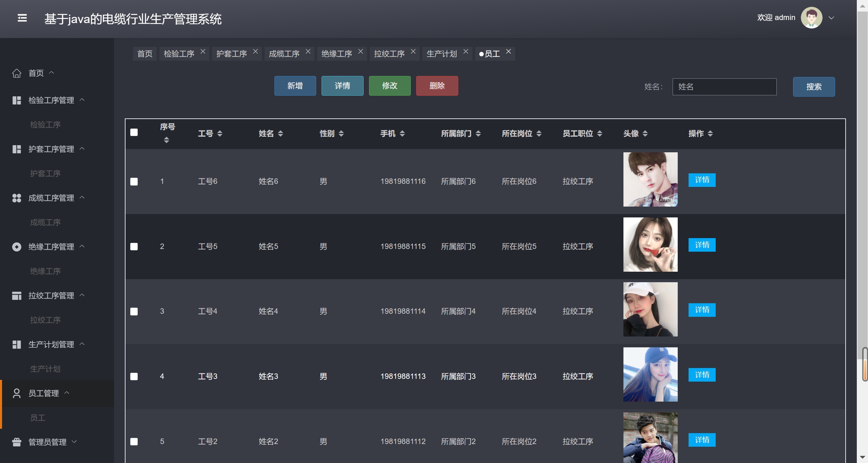Click the home icon in sidebar
Screen dimensions: 868x463
click(17, 73)
